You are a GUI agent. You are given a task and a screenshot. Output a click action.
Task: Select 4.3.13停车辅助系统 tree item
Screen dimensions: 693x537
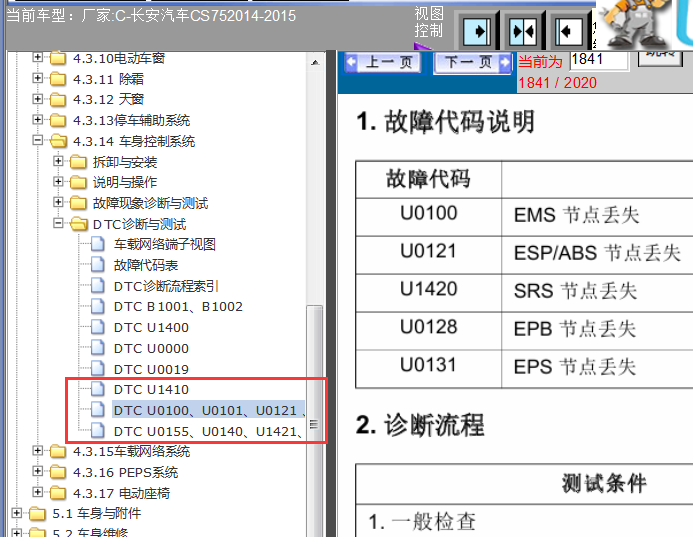[131, 120]
